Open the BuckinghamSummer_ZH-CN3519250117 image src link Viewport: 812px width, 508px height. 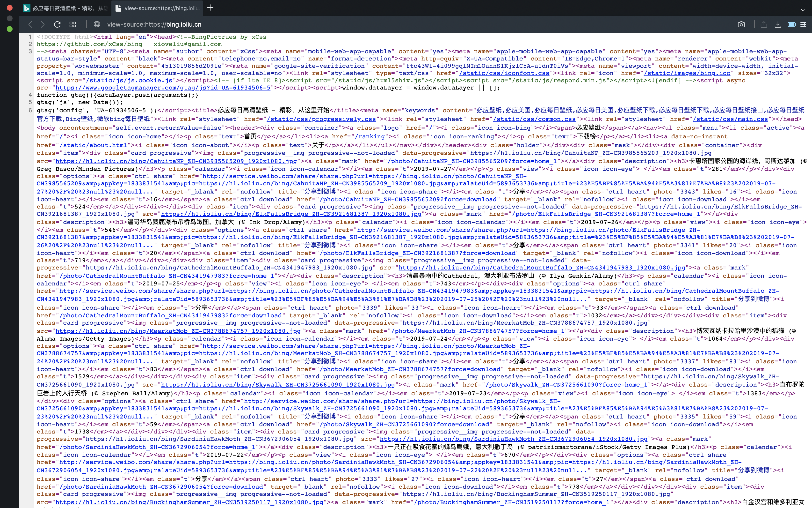tap(189, 502)
